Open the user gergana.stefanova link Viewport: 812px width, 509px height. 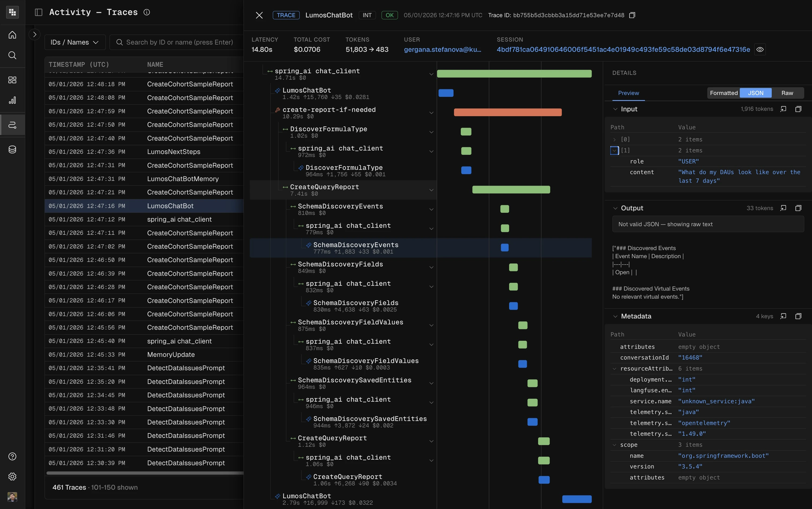443,49
